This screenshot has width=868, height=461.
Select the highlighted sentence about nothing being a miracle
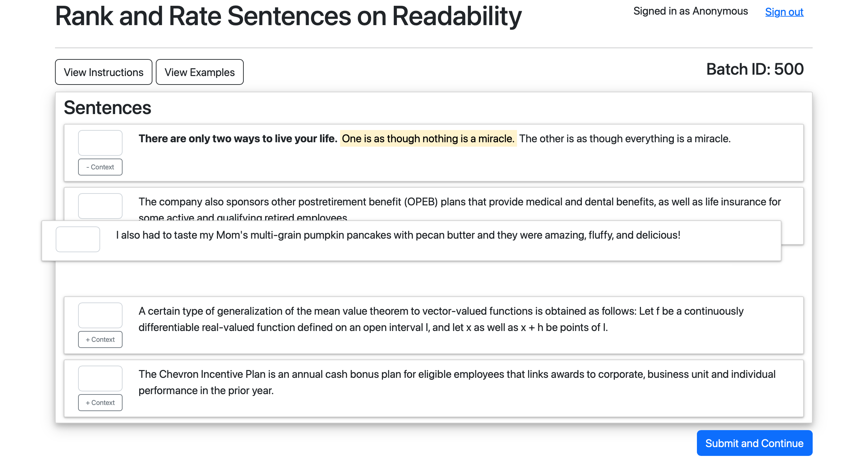428,139
